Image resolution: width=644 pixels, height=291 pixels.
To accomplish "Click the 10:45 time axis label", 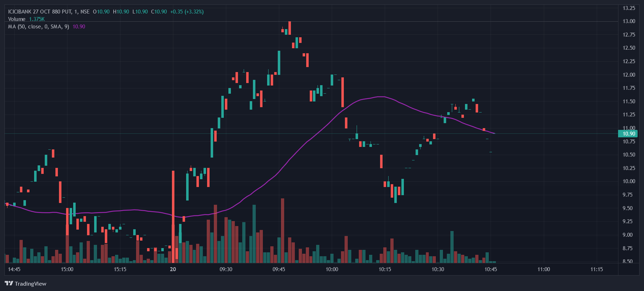I will tap(491, 269).
